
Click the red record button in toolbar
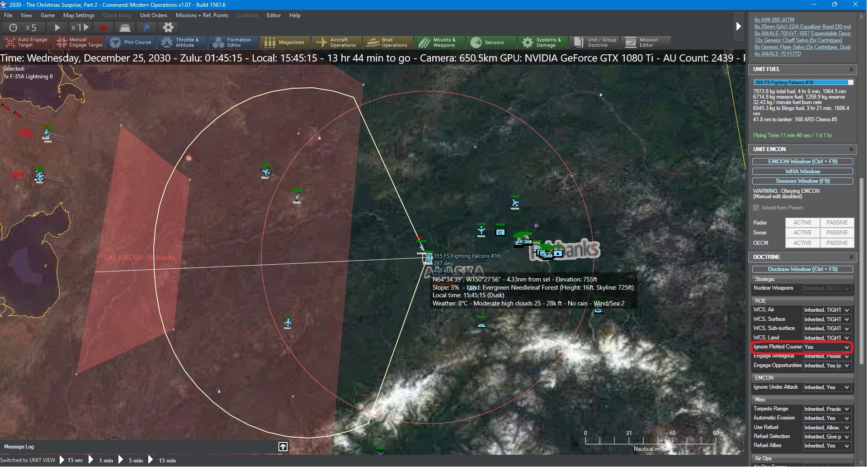coord(103,28)
